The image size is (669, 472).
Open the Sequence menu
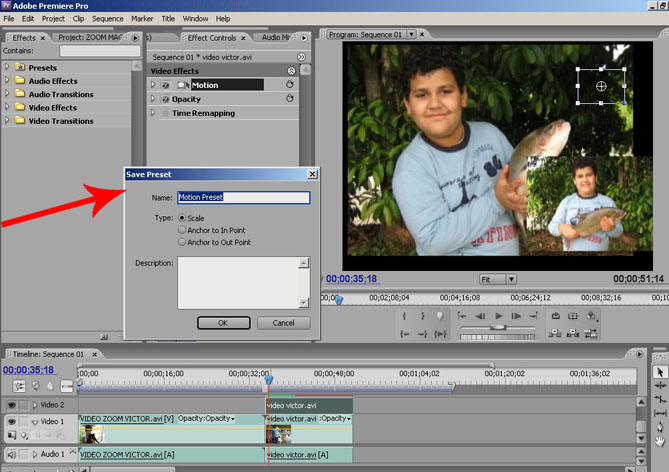click(107, 18)
